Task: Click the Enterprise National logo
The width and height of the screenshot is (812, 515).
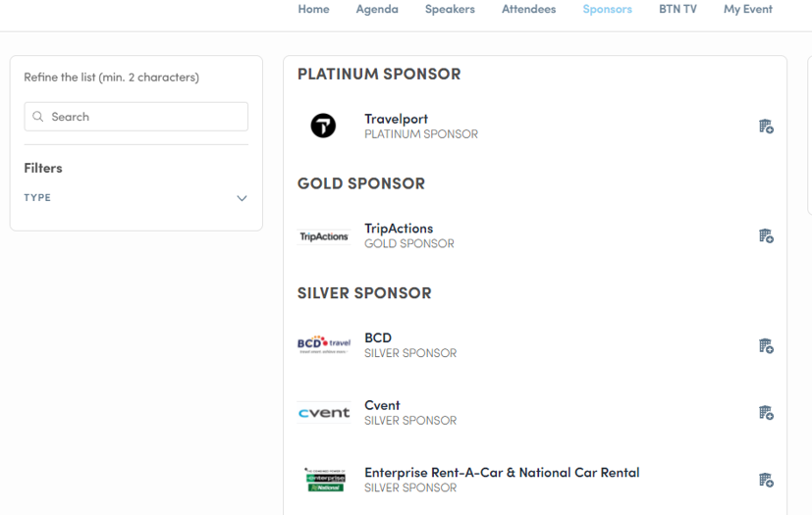Action: pyautogui.click(x=325, y=480)
